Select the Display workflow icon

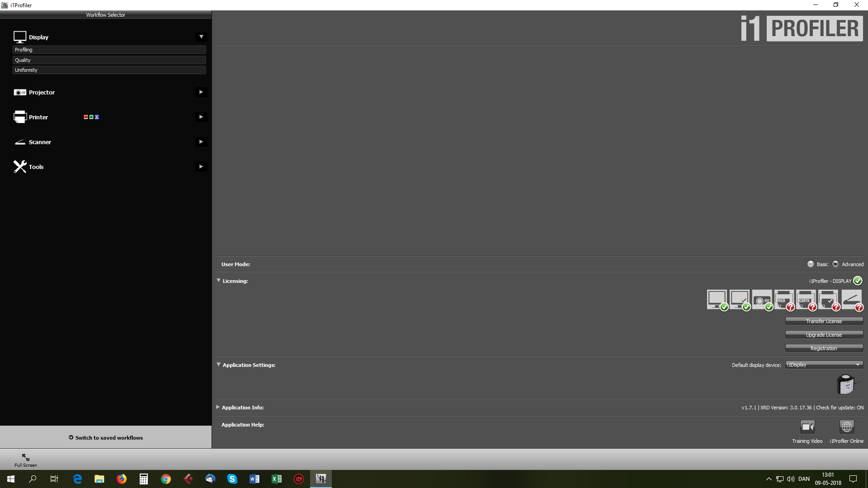click(20, 37)
